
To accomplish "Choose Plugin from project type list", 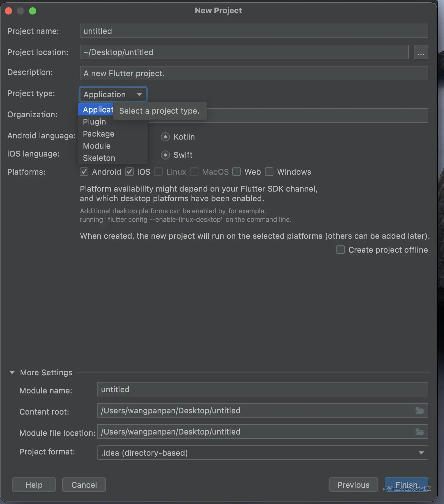I will click(x=94, y=122).
